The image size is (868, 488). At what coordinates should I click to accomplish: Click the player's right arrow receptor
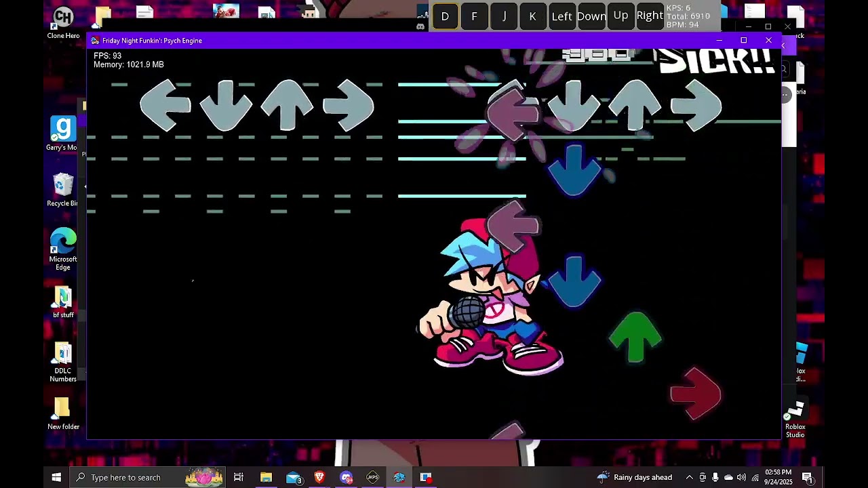696,105
